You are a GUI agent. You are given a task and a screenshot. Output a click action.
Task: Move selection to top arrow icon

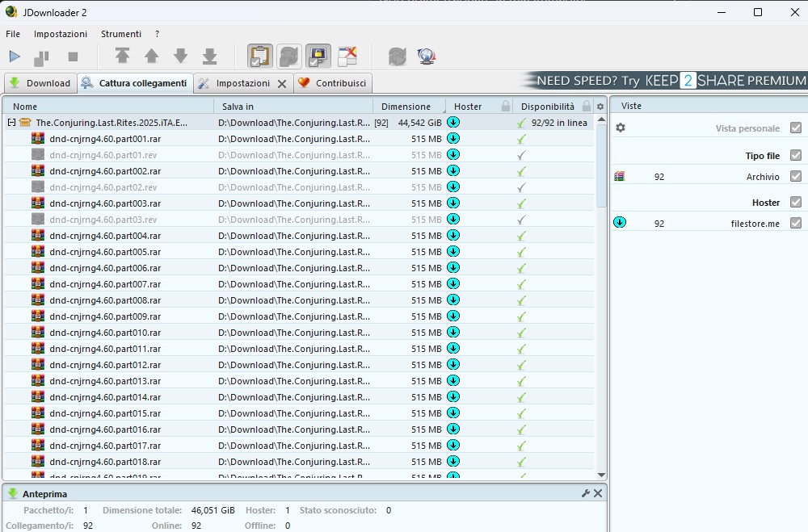click(122, 56)
